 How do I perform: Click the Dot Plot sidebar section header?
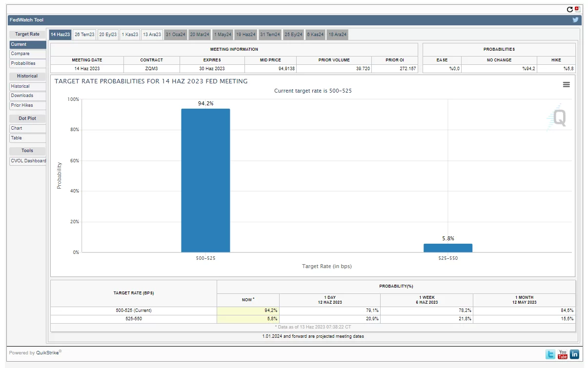27,118
